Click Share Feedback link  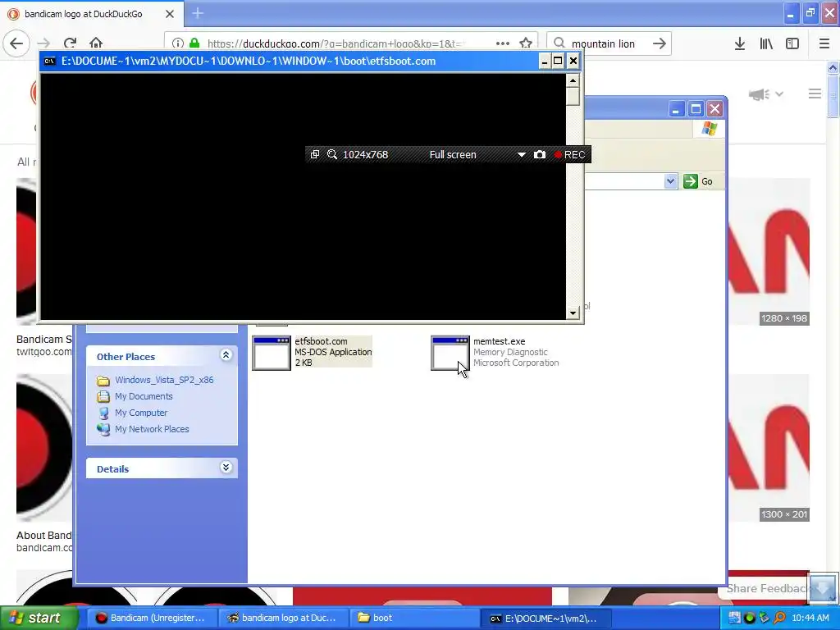tap(767, 588)
